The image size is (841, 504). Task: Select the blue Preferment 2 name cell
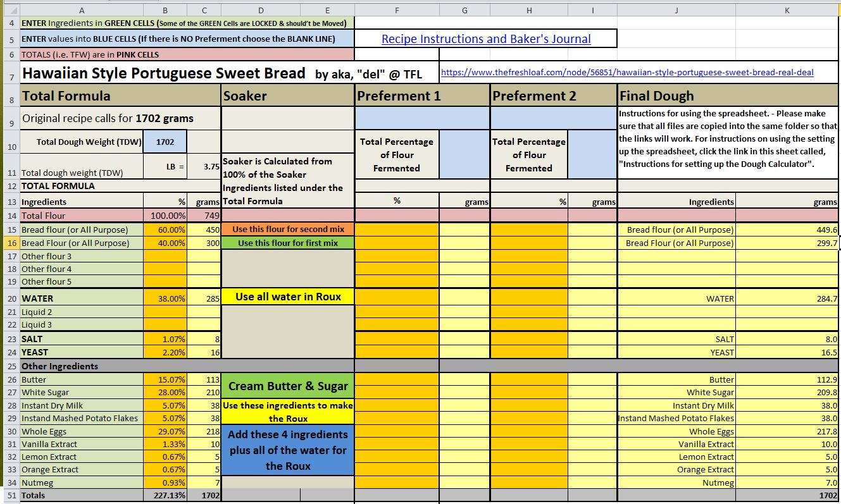554,118
